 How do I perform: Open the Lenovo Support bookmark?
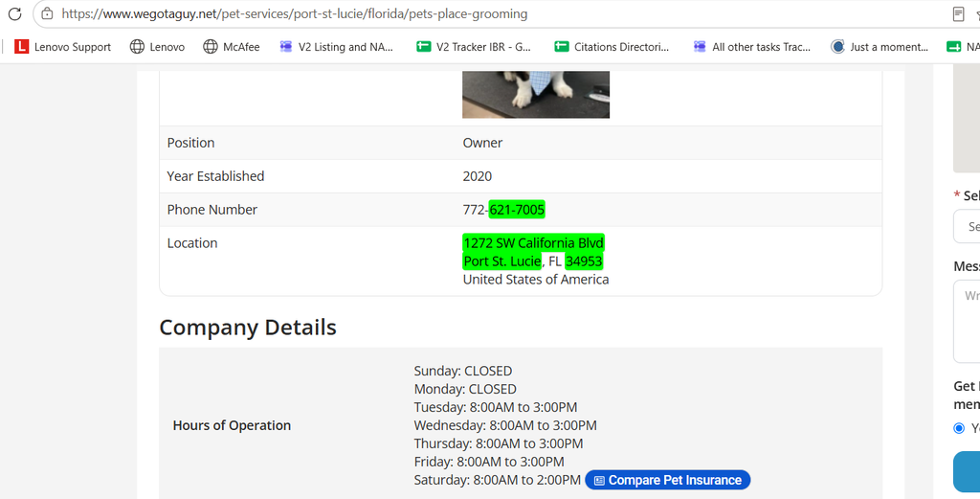pyautogui.click(x=62, y=46)
